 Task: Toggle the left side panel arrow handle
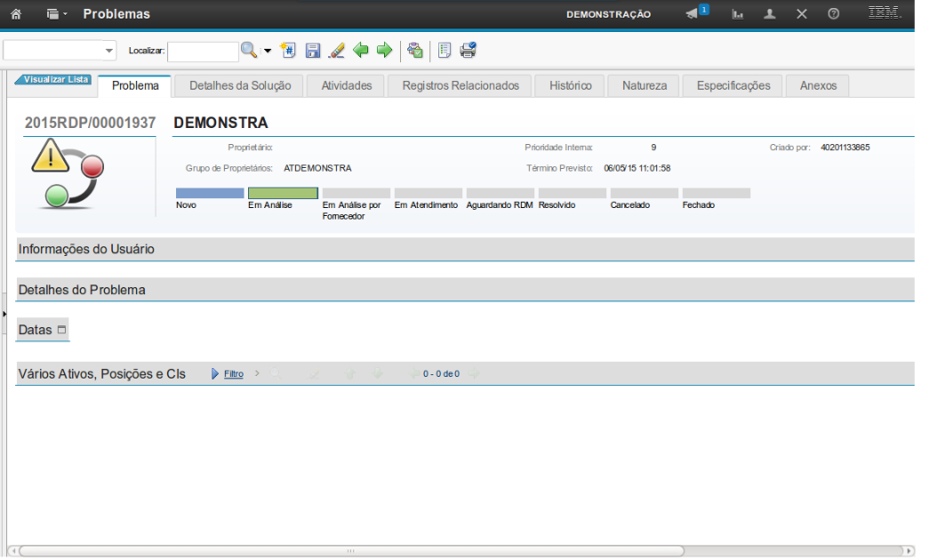(4, 314)
